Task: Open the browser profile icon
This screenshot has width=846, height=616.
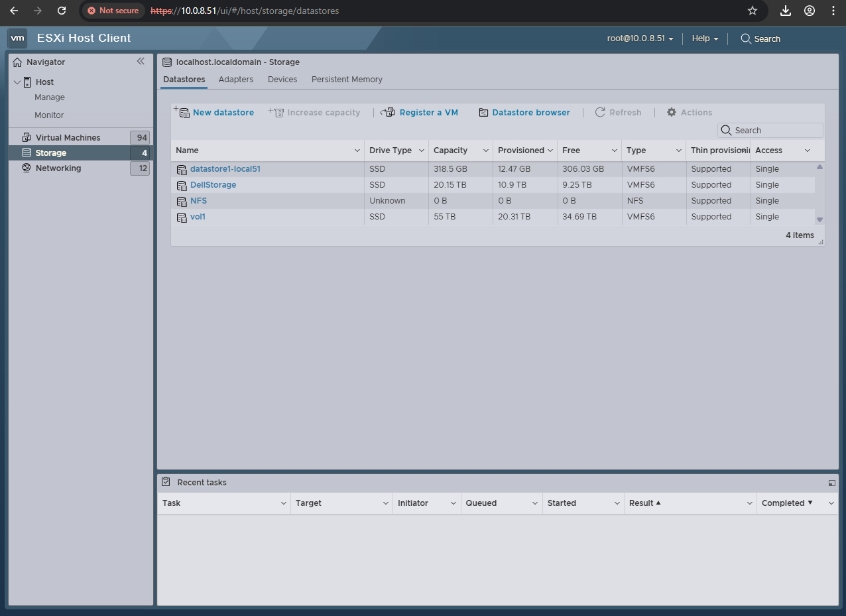Action: point(810,11)
